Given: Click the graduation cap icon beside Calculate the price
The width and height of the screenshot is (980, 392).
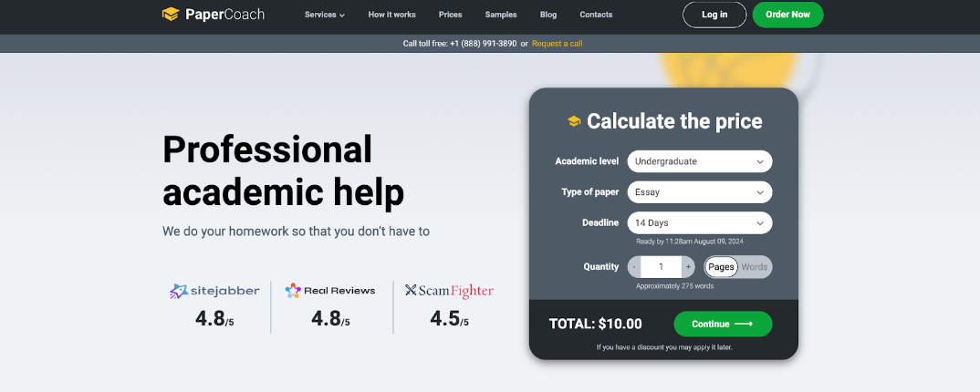Looking at the screenshot, I should tap(574, 121).
